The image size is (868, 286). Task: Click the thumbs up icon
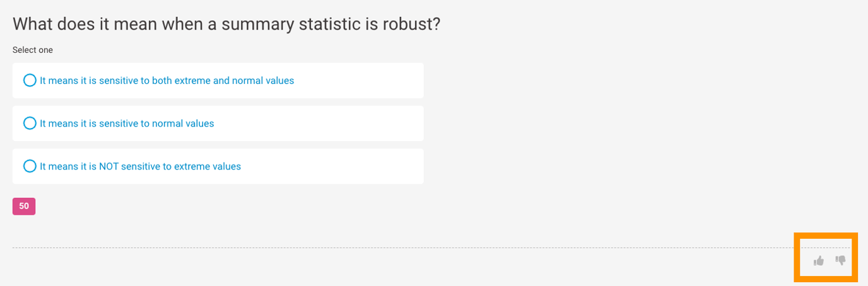click(x=819, y=260)
